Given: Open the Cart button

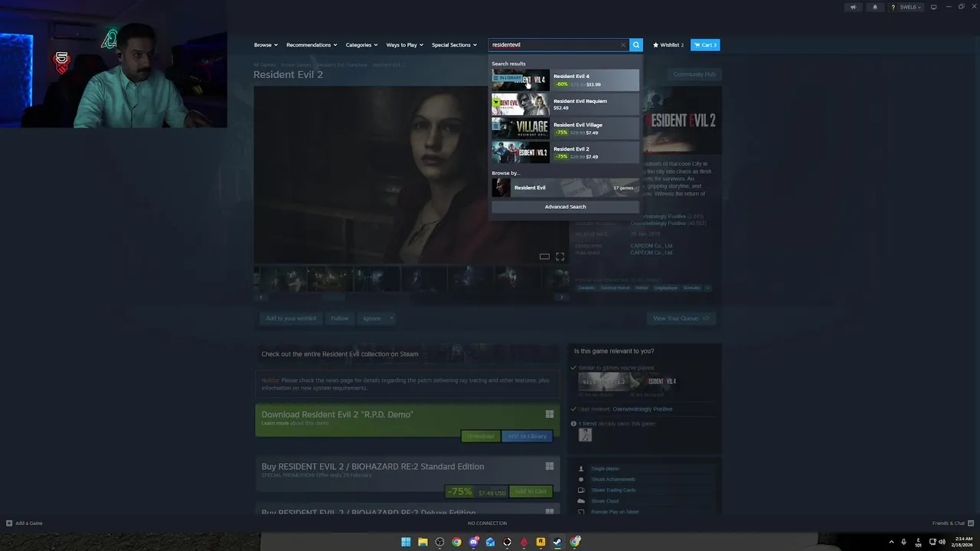Looking at the screenshot, I should (x=705, y=45).
